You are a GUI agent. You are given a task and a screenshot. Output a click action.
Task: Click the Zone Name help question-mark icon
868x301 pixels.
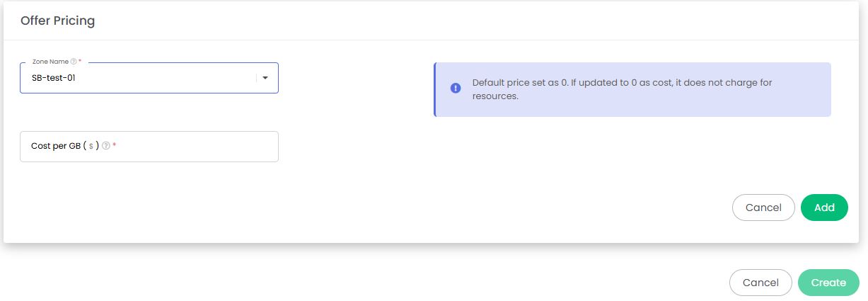coord(74,62)
